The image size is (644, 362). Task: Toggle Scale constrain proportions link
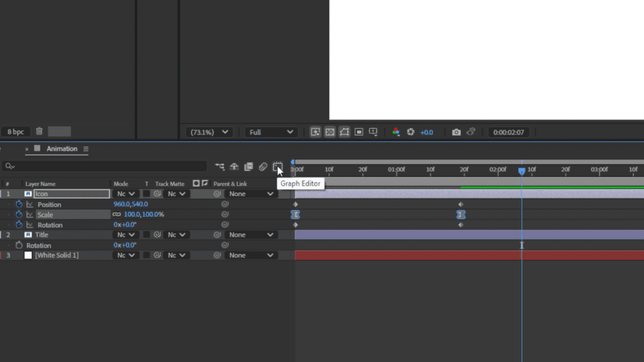click(116, 214)
